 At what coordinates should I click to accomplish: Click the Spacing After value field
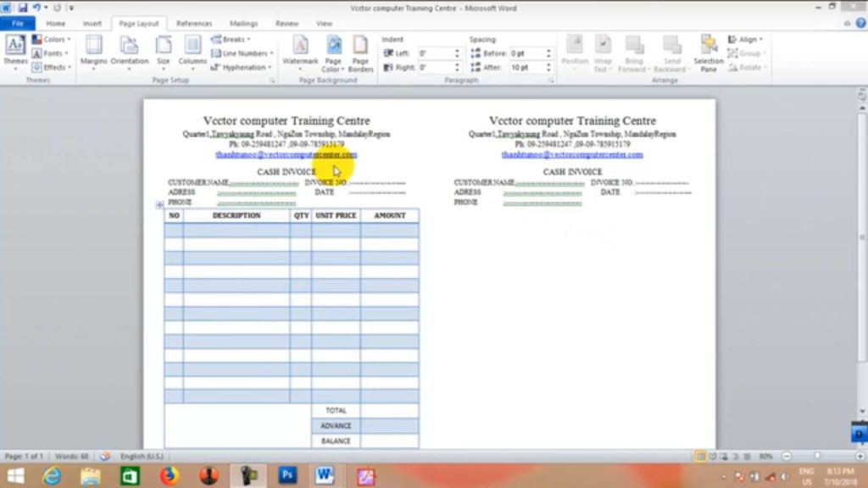coord(526,67)
